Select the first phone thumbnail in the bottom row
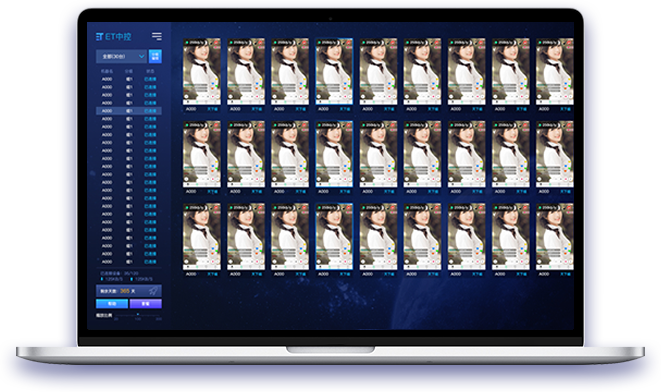Screen dimensions: 661x392 click(202, 236)
